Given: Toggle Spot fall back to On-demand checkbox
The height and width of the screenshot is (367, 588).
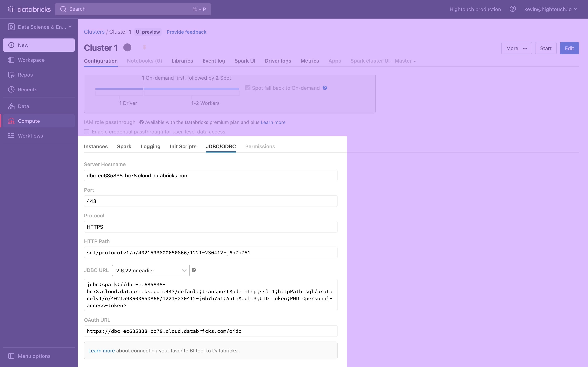Looking at the screenshot, I should (x=248, y=88).
